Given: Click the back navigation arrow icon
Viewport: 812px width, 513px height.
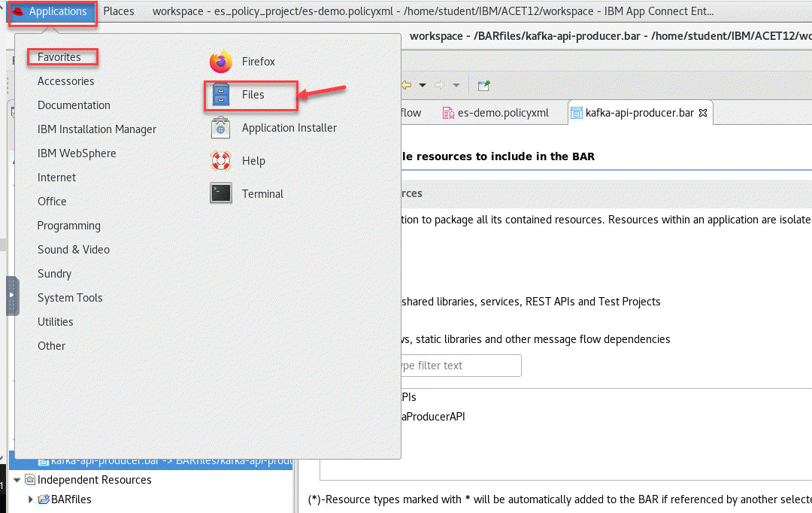Looking at the screenshot, I should click(407, 85).
